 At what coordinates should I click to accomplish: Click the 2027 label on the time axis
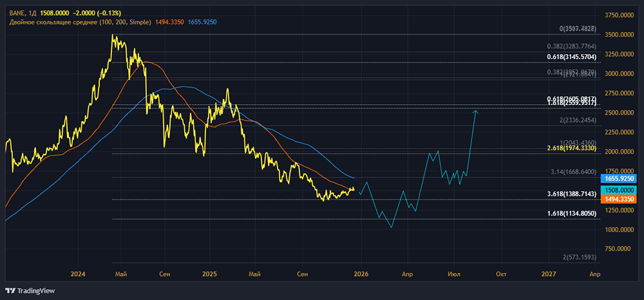pos(549,274)
